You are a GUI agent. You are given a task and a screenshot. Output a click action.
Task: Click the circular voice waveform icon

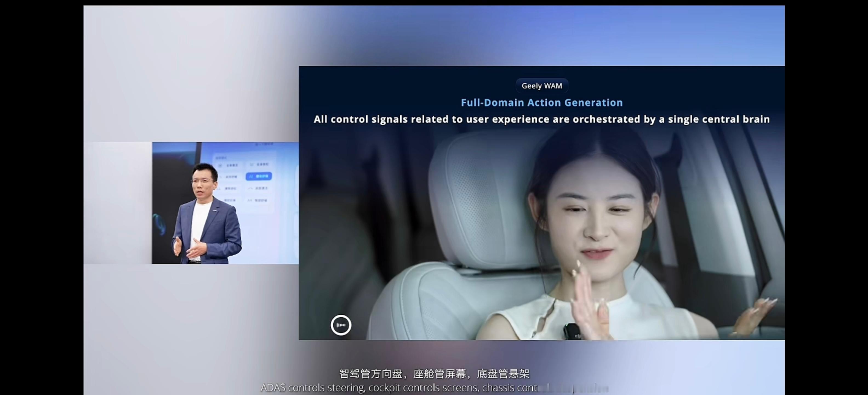(341, 325)
